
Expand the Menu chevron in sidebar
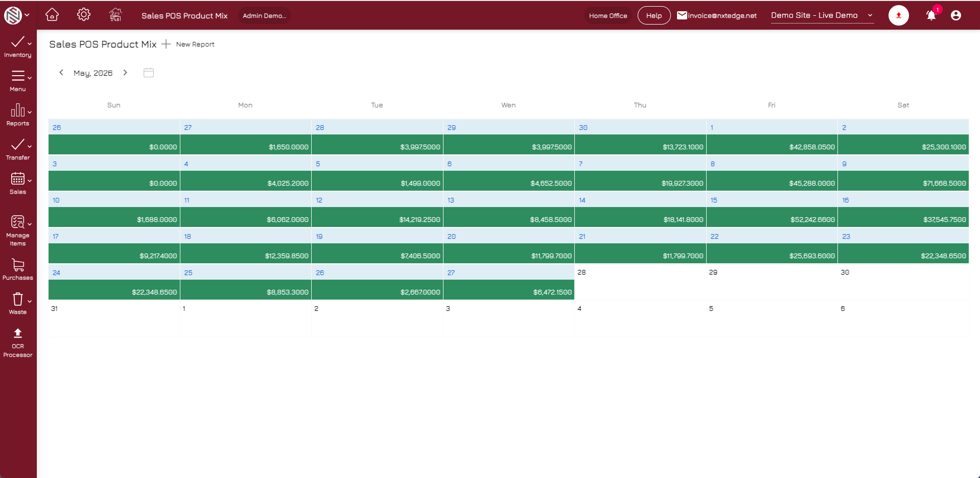30,78
